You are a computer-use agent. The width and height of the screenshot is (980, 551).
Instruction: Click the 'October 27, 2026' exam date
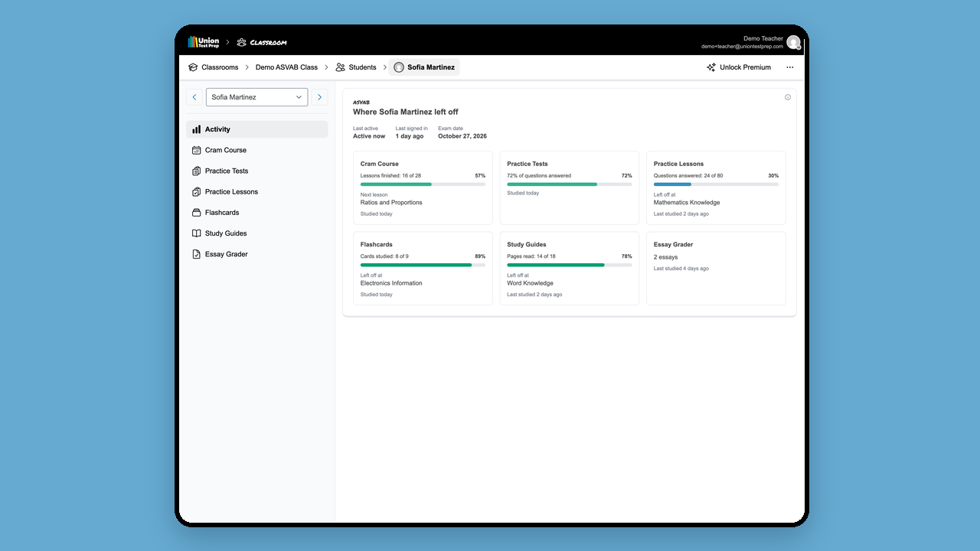point(462,136)
